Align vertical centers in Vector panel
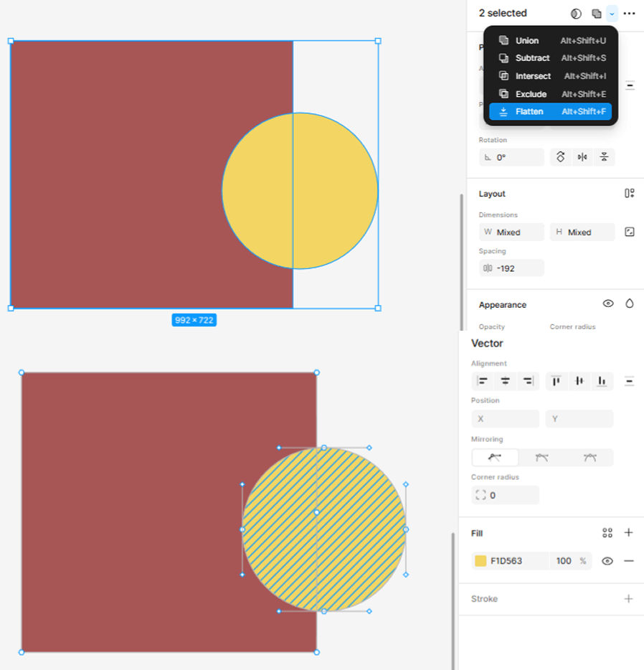 579,381
